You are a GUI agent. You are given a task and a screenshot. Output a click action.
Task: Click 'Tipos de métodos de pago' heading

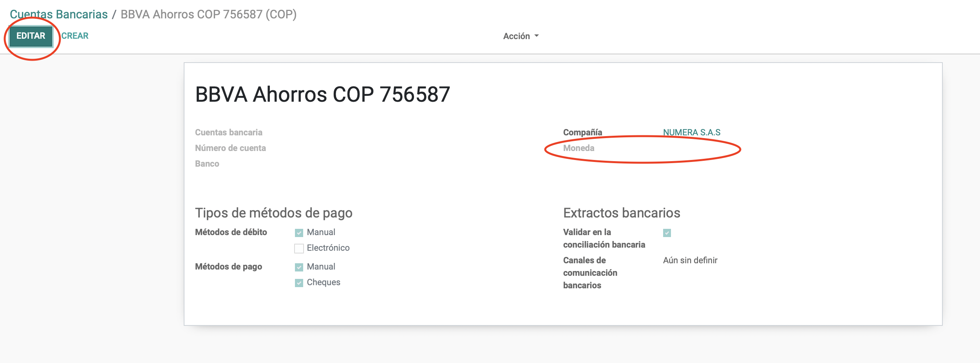pos(274,213)
